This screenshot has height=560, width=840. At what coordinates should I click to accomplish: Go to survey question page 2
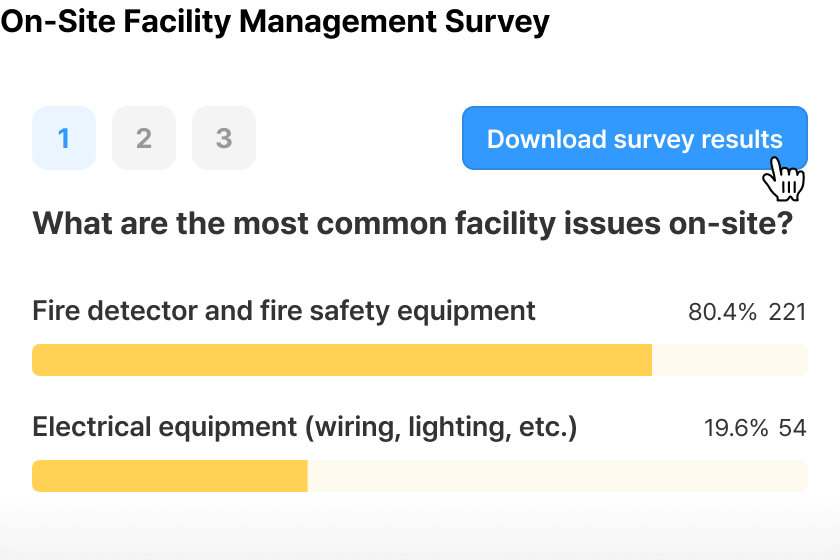tap(144, 138)
